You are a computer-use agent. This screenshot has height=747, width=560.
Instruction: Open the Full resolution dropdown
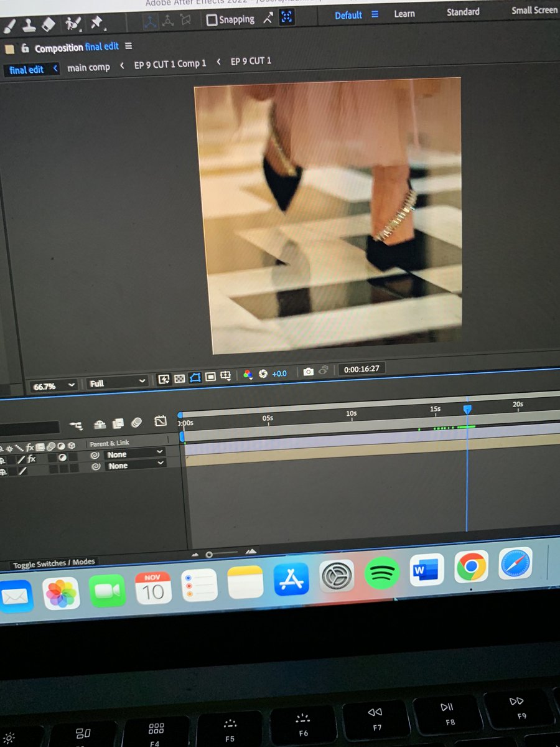click(117, 382)
